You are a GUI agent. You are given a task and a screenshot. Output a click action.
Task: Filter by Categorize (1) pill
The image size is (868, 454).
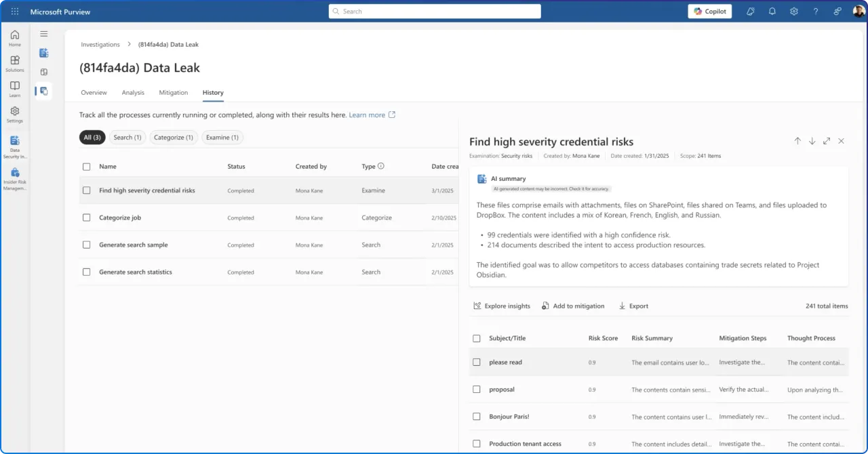174,138
